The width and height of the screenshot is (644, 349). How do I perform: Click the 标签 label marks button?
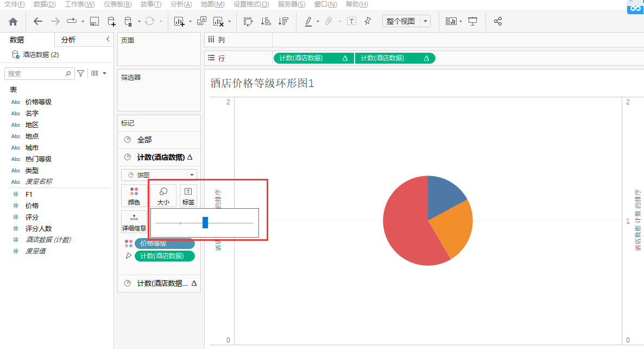click(x=188, y=196)
